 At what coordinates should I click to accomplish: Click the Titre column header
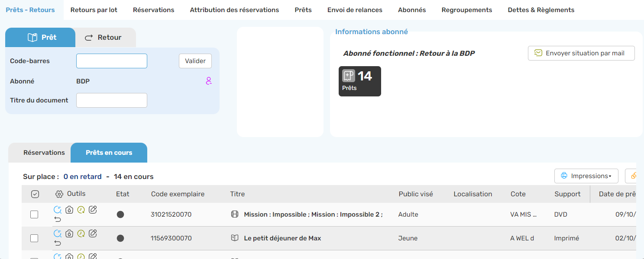pyautogui.click(x=237, y=194)
